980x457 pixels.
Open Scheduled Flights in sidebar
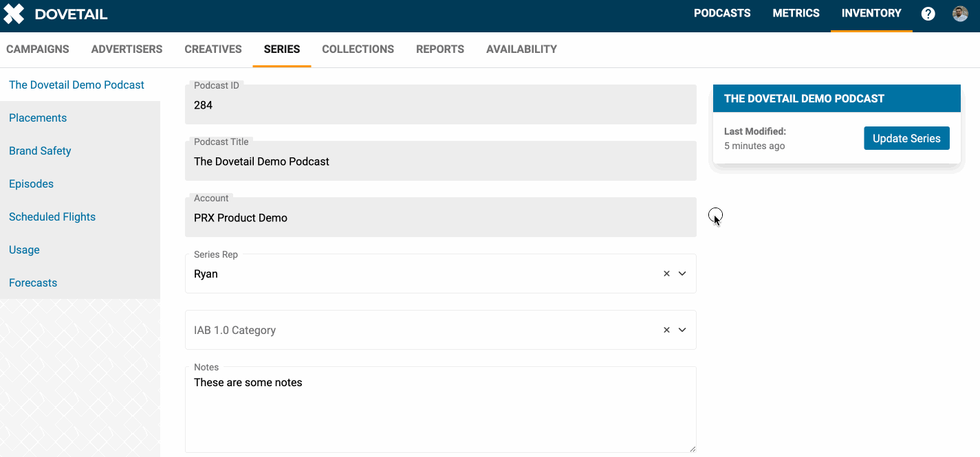(52, 217)
